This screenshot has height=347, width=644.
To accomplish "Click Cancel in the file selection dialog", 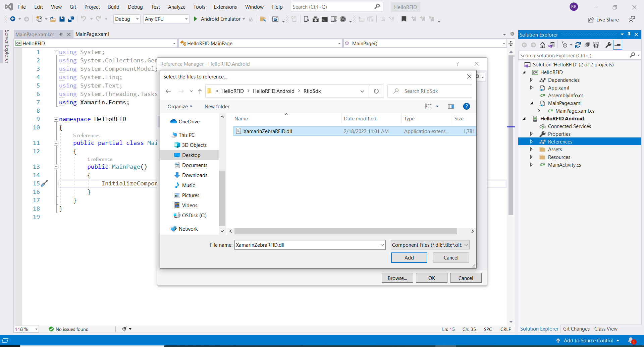I will tap(451, 257).
